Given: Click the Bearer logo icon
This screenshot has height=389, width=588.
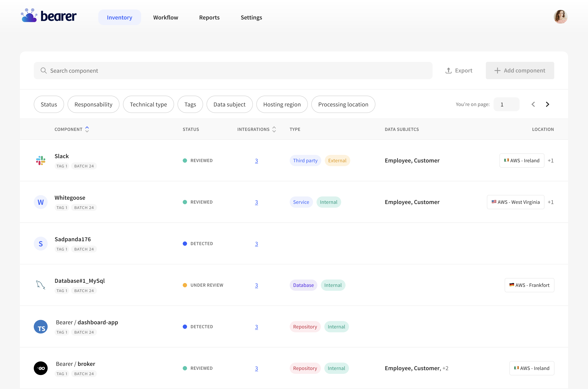Looking at the screenshot, I should [x=29, y=16].
